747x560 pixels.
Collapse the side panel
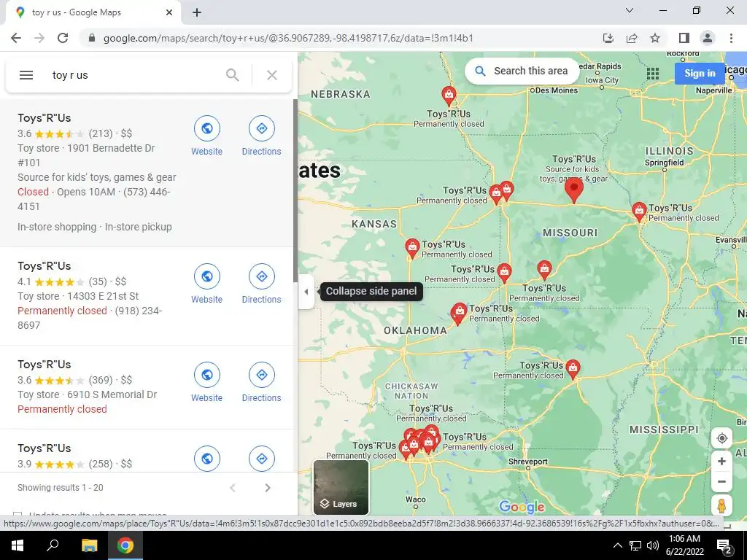[306, 292]
